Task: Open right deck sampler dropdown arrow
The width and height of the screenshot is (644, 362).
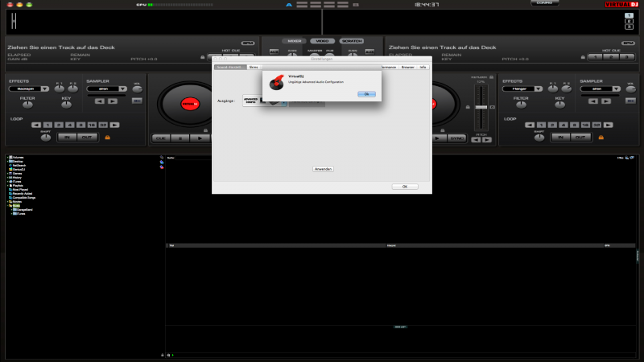Action: [x=616, y=88]
